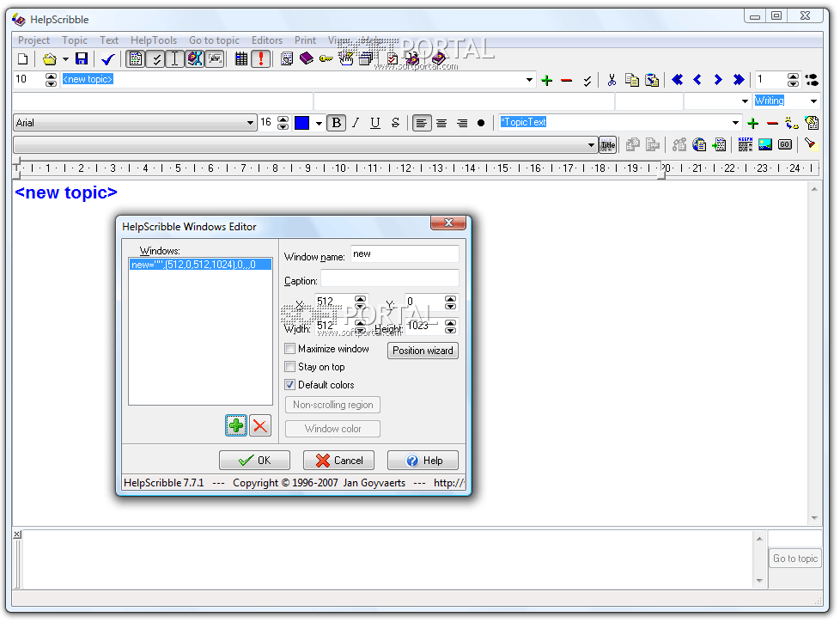Click the grid table icon in main toolbar
The width and height of the screenshot is (840, 623).
tap(241, 59)
